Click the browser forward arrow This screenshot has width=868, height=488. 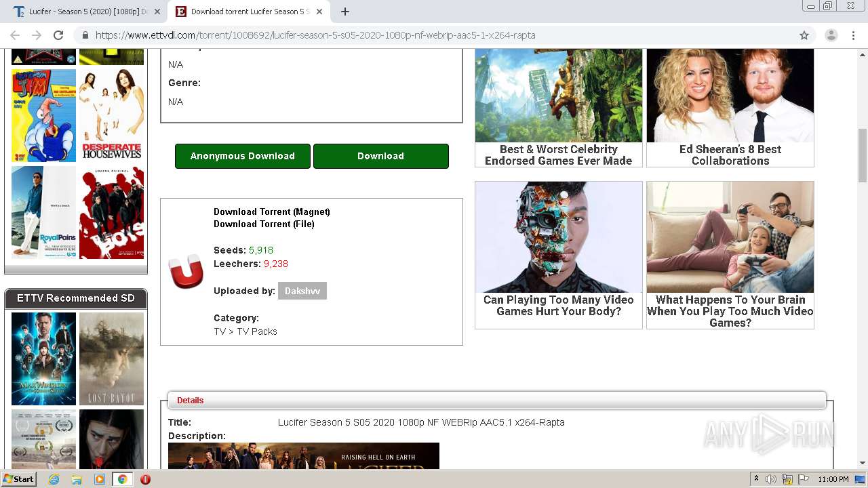tap(37, 35)
